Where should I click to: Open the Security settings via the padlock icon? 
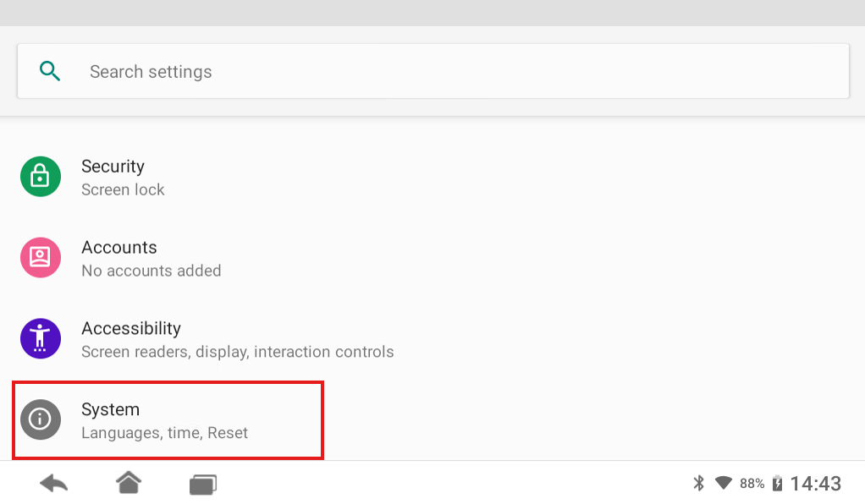coord(40,176)
